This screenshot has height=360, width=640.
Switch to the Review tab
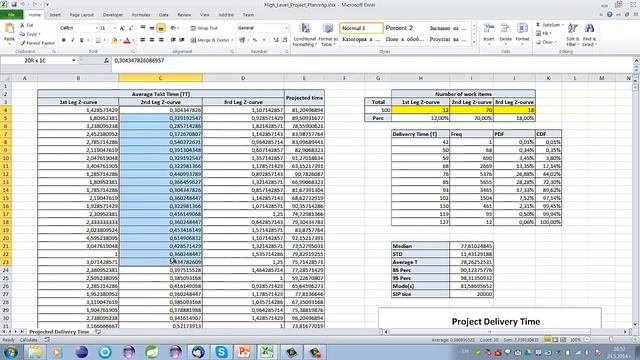pos(184,15)
